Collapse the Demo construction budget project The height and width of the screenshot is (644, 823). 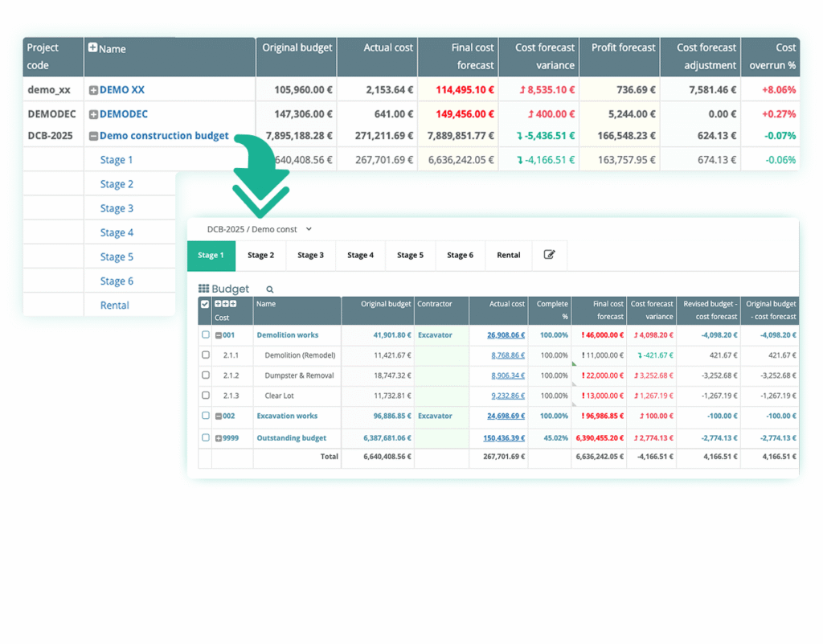point(93,136)
